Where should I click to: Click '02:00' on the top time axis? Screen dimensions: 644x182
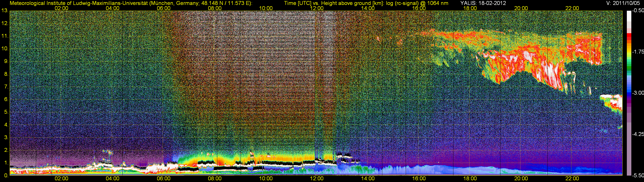click(61, 8)
